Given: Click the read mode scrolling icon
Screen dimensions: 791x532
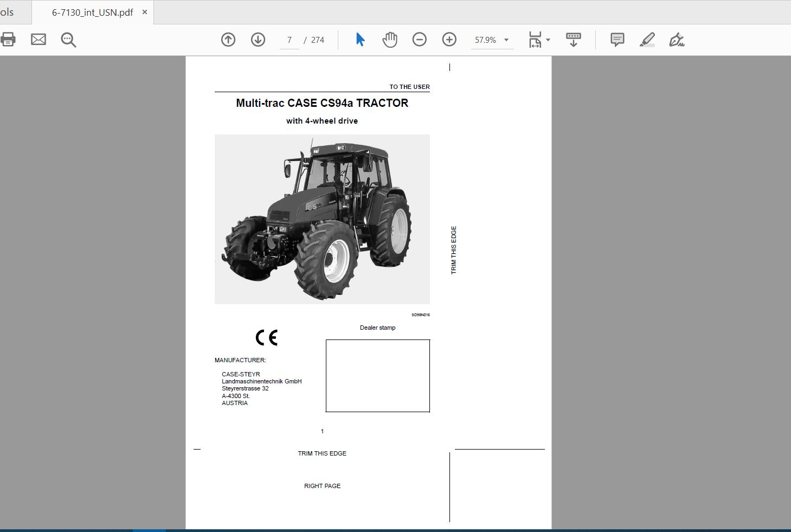Looking at the screenshot, I should 573,40.
